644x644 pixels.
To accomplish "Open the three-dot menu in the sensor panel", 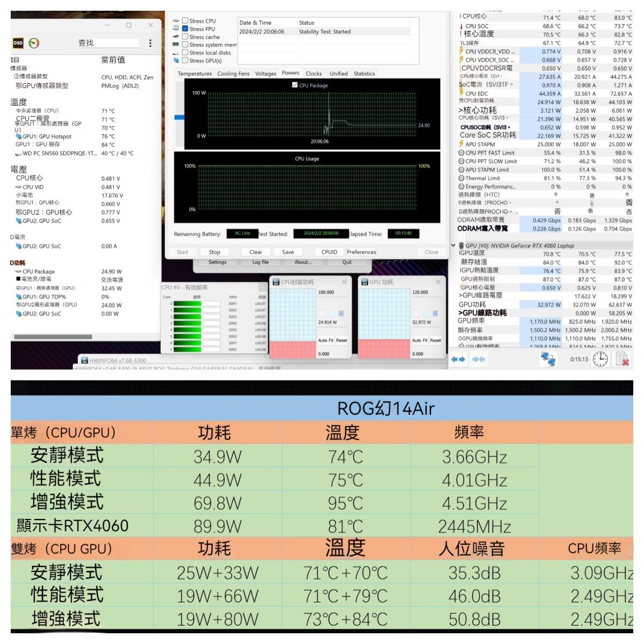I will click(150, 43).
